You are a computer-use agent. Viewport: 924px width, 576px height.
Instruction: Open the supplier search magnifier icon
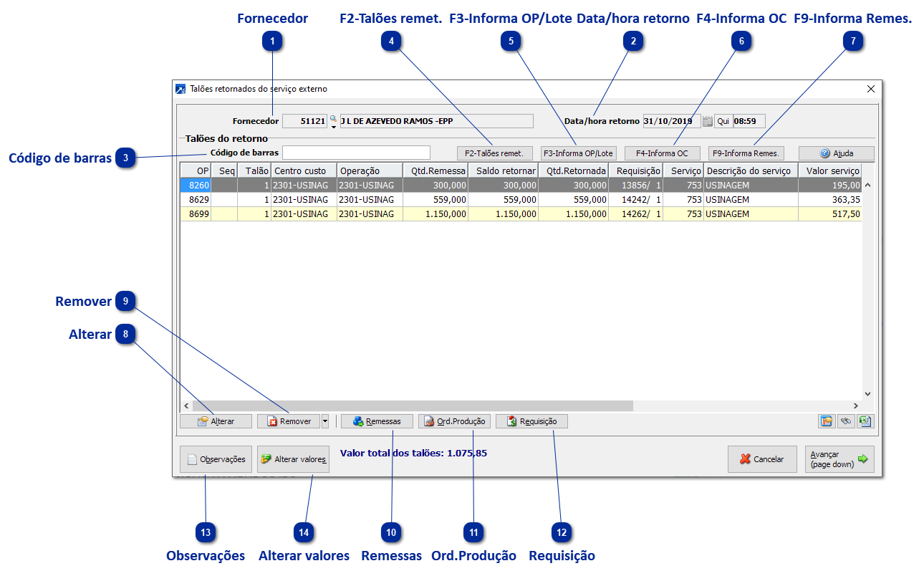332,118
